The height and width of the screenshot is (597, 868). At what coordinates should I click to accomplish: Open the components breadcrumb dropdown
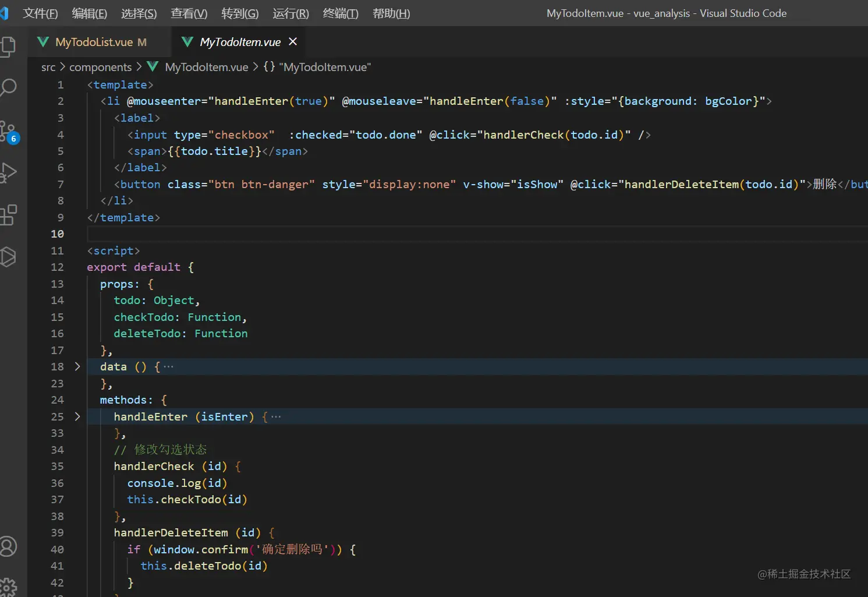(101, 67)
